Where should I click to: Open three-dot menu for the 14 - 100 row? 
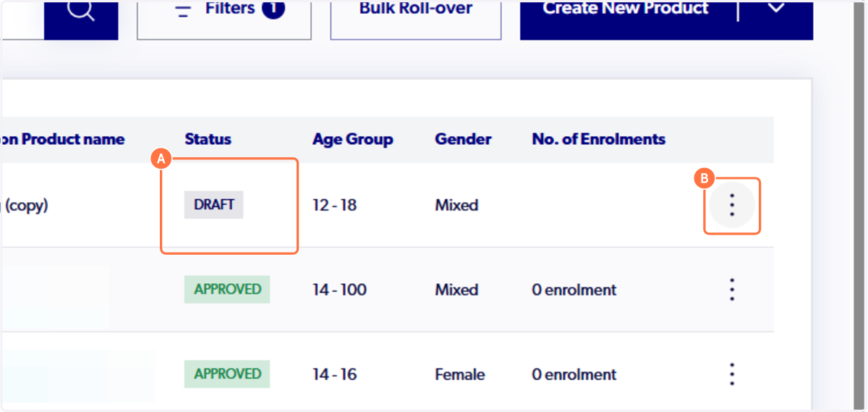[732, 290]
